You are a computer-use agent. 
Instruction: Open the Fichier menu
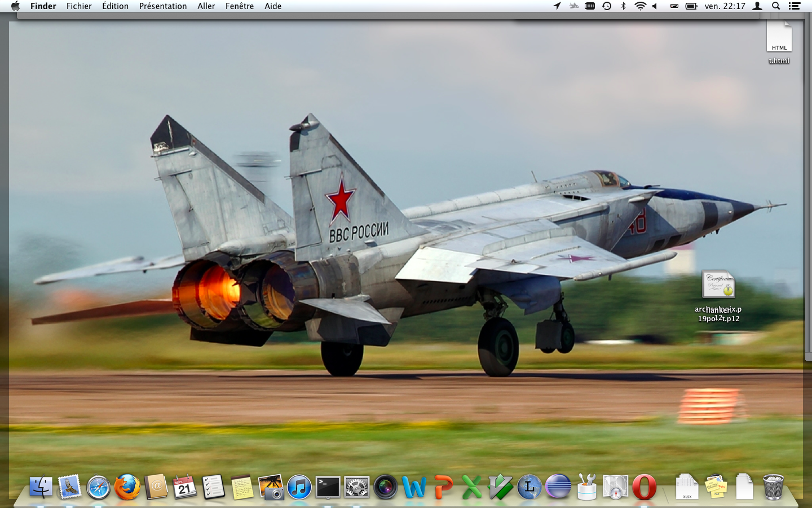(79, 6)
